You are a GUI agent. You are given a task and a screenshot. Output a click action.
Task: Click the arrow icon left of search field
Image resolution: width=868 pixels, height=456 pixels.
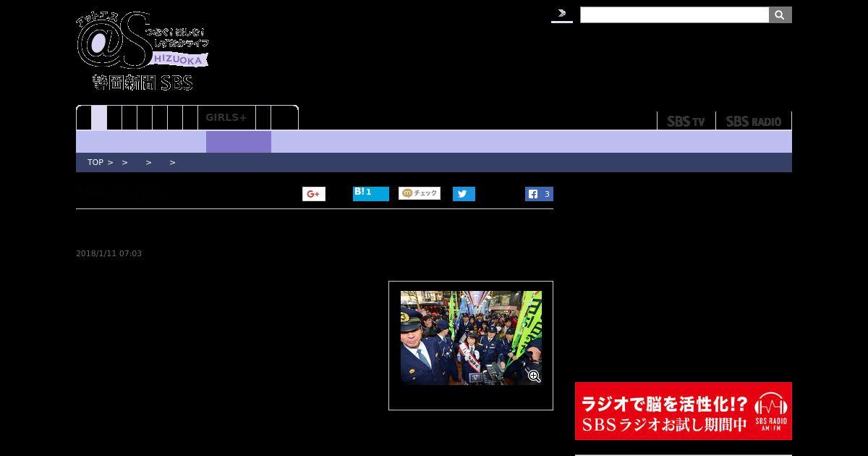(x=562, y=14)
